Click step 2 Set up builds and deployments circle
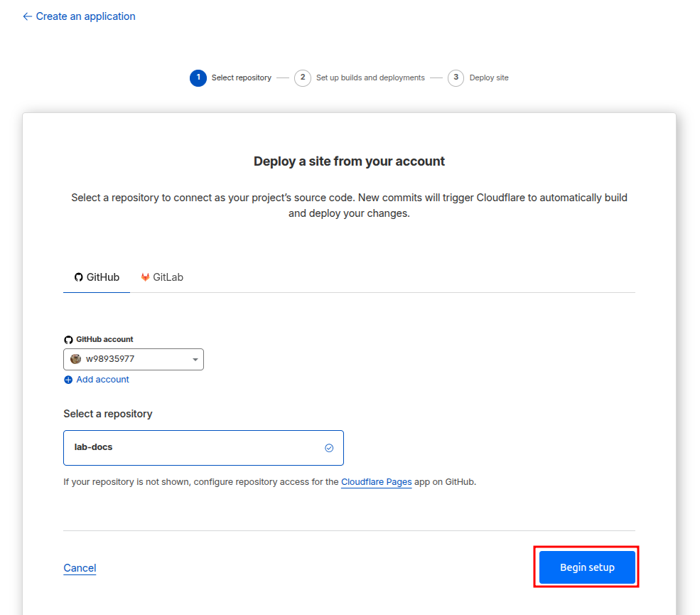The width and height of the screenshot is (700, 615). click(302, 77)
